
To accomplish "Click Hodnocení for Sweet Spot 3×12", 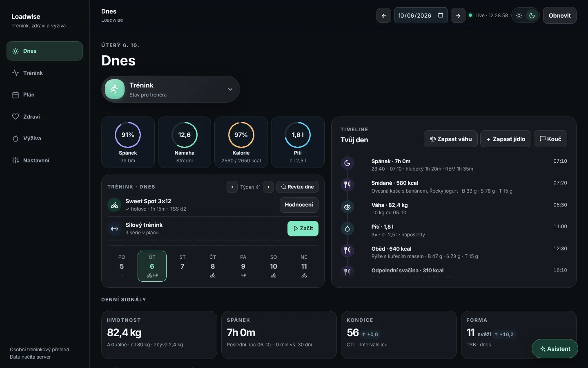I will [299, 205].
